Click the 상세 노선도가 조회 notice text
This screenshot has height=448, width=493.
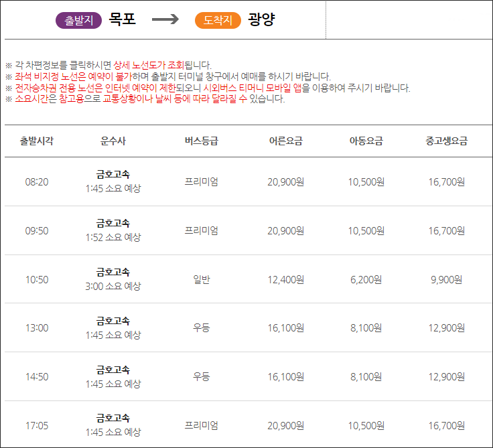[149, 65]
